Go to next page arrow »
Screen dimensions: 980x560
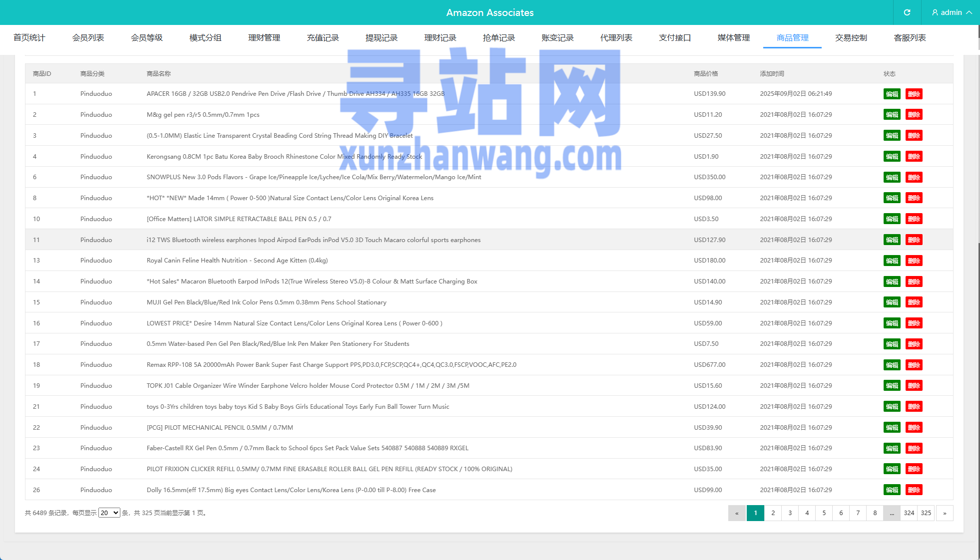point(945,513)
